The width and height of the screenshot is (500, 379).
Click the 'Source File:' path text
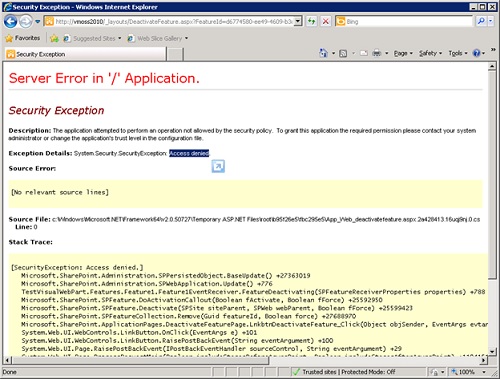pyautogui.click(x=267, y=219)
